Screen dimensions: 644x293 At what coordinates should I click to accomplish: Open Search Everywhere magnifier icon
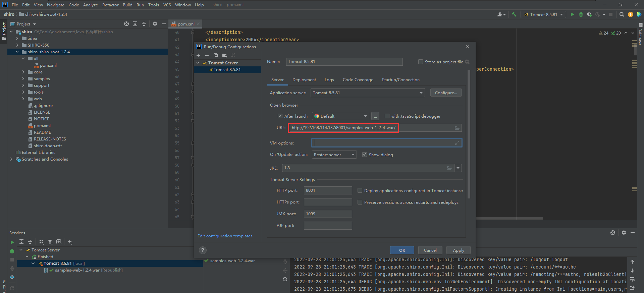[x=622, y=14]
